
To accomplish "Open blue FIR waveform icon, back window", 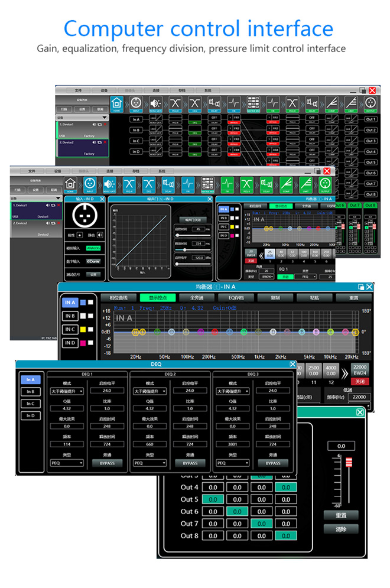I will [x=233, y=103].
